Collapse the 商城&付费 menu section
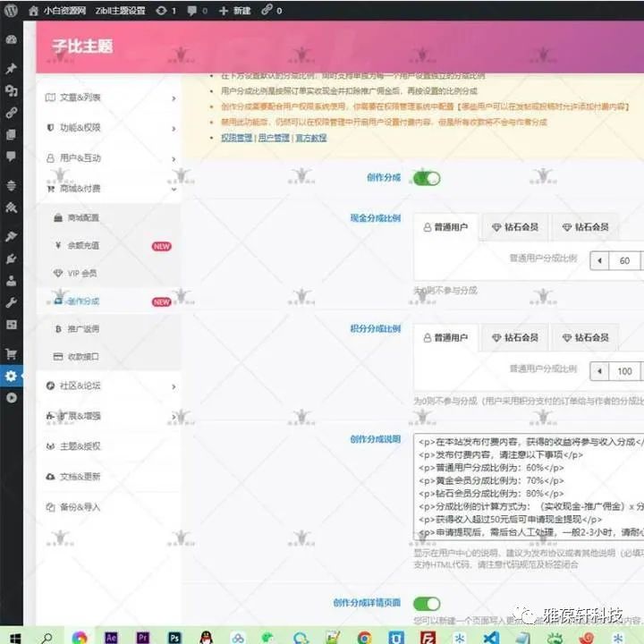Screen dimensions: 644x644 point(109,189)
